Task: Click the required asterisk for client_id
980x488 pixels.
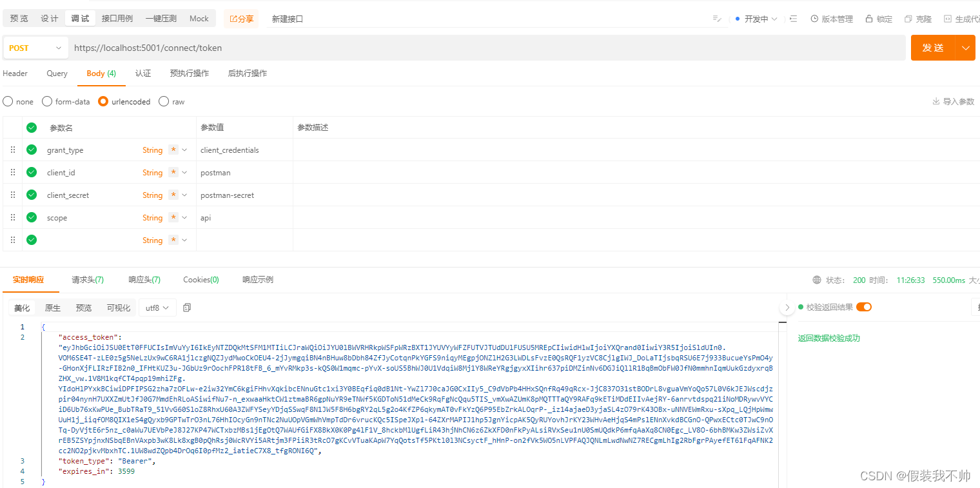Action: click(x=173, y=172)
